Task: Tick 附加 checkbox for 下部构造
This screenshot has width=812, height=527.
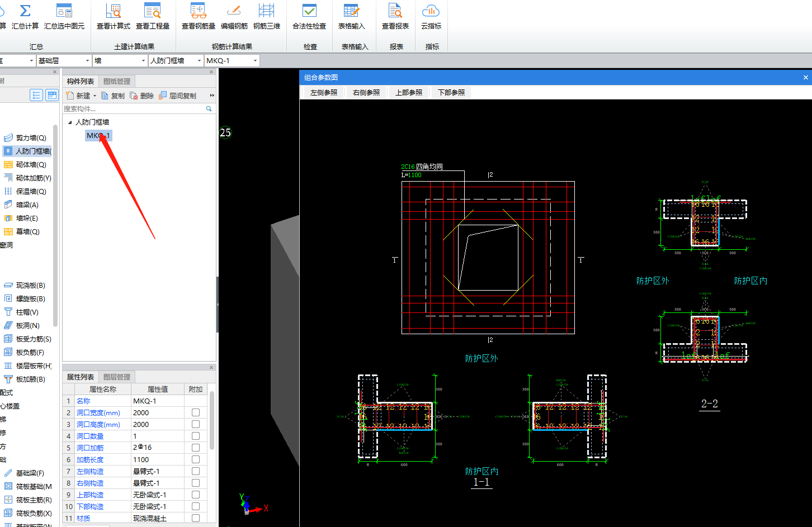Action: coord(196,506)
